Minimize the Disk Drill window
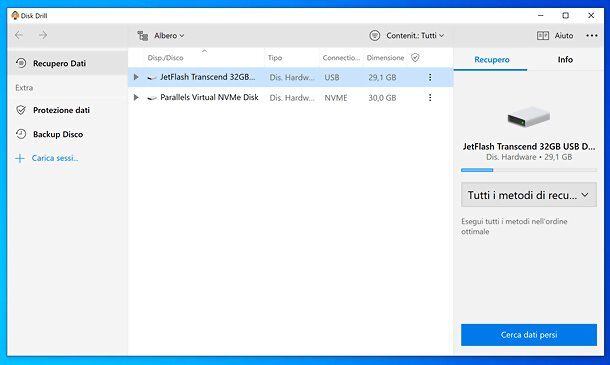This screenshot has width=610, height=365. [541, 16]
